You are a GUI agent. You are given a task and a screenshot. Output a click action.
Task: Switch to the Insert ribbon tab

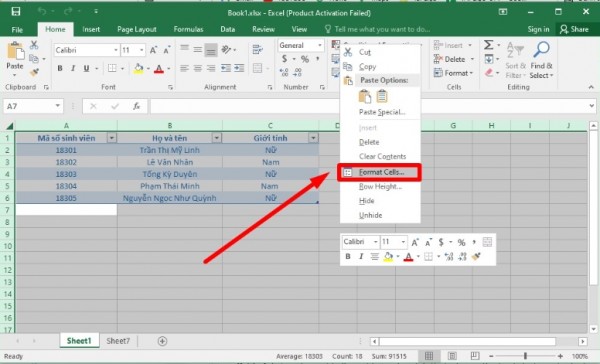point(91,29)
